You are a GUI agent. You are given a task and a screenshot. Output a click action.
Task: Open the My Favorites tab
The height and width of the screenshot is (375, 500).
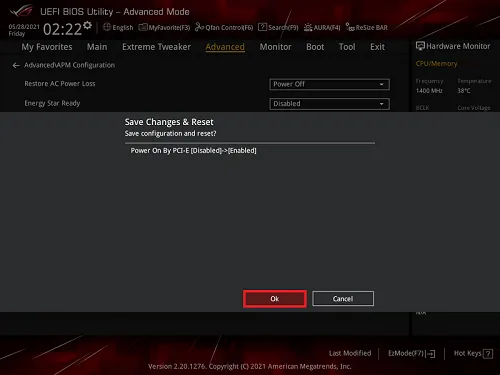tap(47, 47)
